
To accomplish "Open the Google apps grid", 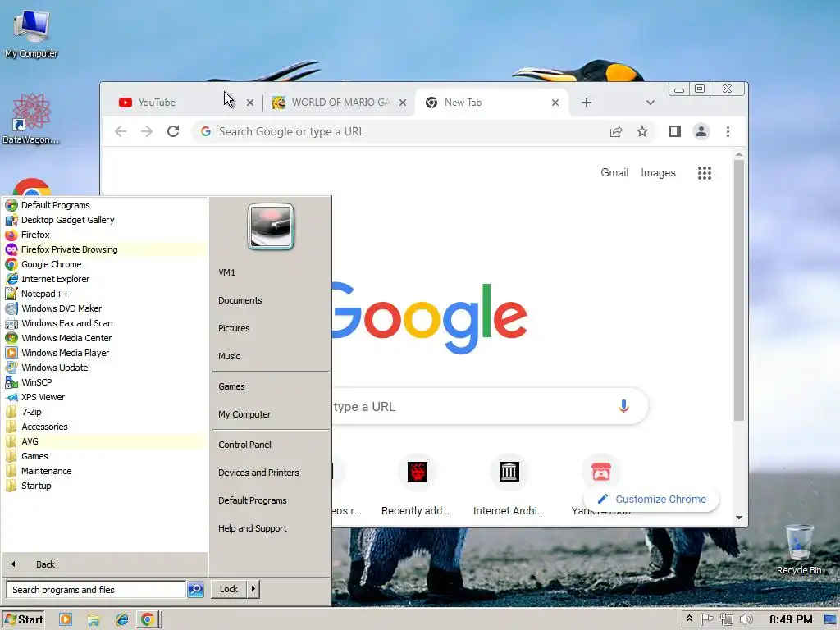I will coord(704,172).
